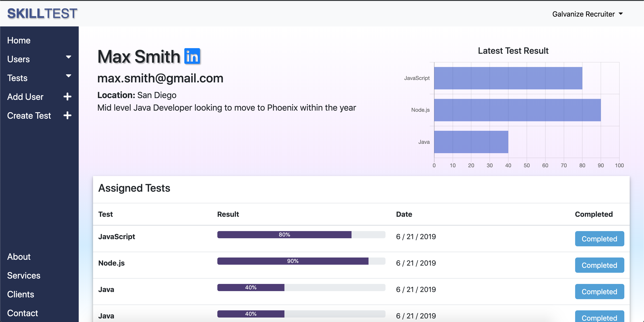The image size is (644, 322).
Task: Click the Completed column header
Action: pos(594,214)
